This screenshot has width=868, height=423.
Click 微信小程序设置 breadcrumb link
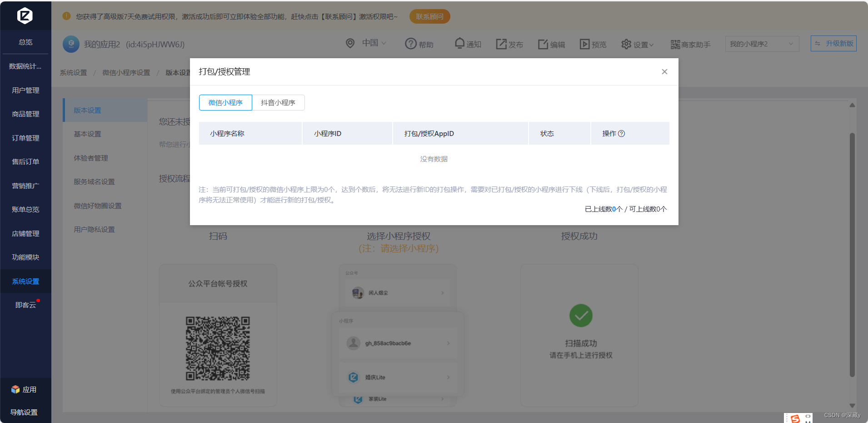[126, 72]
